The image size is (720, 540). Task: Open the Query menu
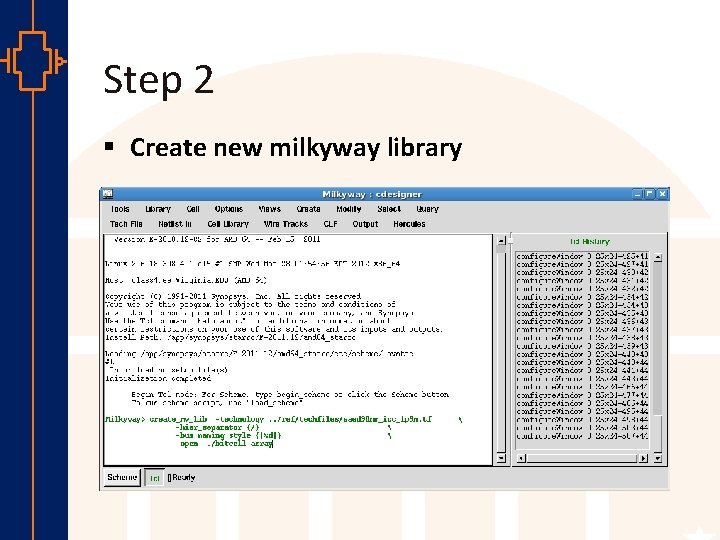428,209
